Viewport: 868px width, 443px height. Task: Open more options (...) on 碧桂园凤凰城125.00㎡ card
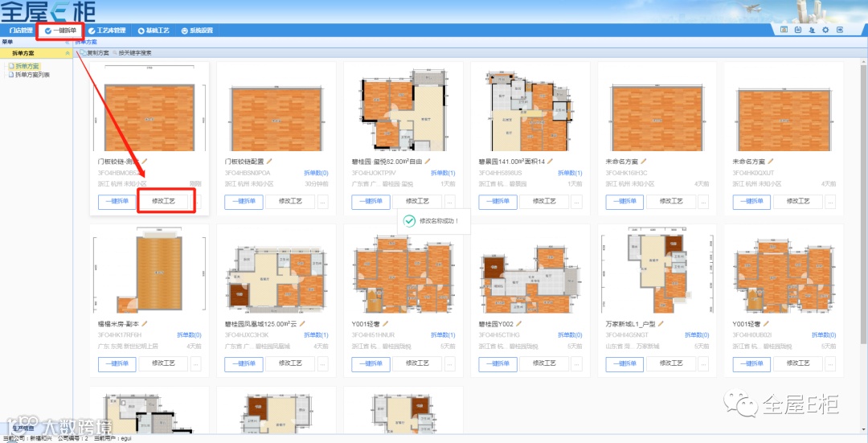tap(323, 363)
